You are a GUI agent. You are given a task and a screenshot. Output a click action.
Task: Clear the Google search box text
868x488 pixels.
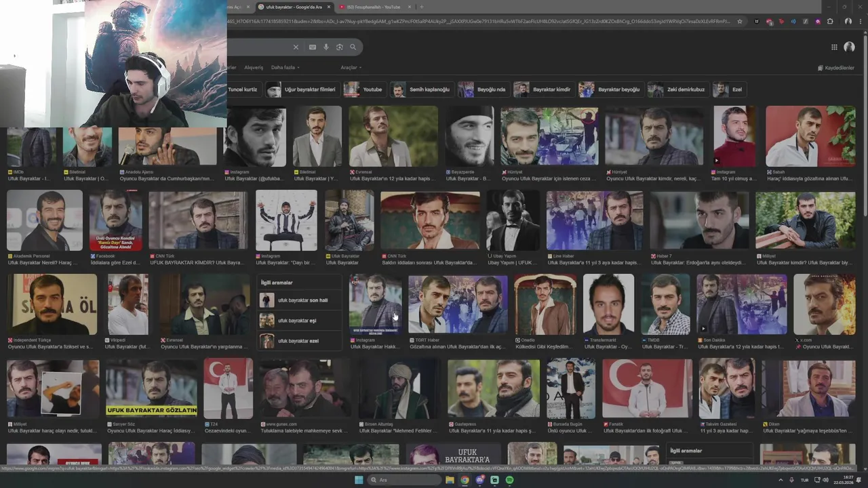[x=296, y=47]
